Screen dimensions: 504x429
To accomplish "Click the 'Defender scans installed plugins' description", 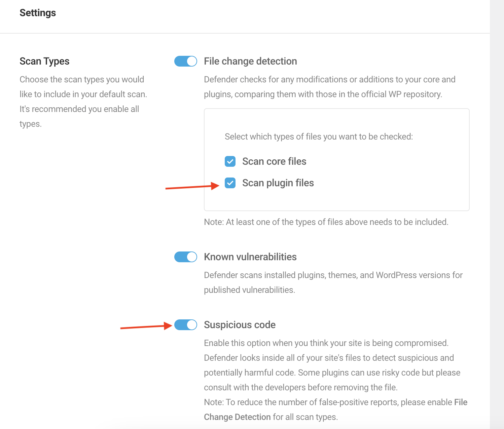I will coord(333,275).
